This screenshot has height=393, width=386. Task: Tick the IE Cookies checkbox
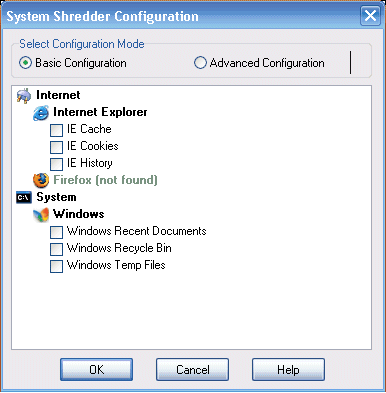click(56, 147)
